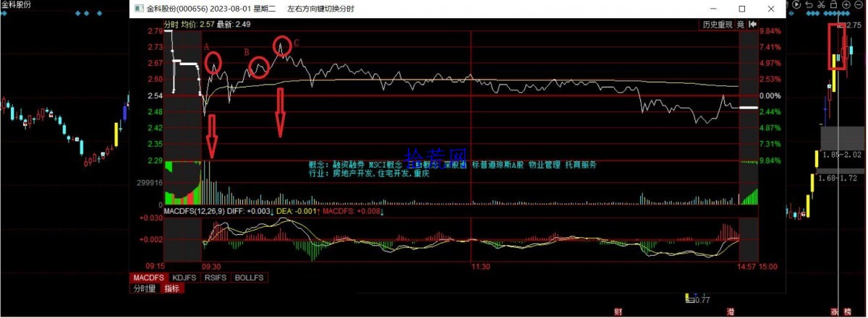Click the 榜 marker at the bottom right
The image size is (868, 318).
point(847,312)
